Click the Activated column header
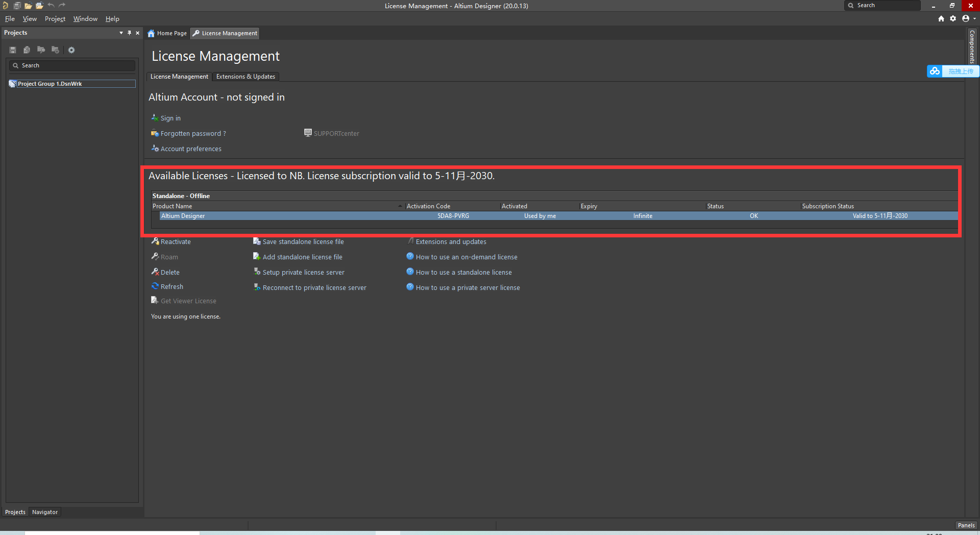This screenshot has height=535, width=980. pos(540,206)
